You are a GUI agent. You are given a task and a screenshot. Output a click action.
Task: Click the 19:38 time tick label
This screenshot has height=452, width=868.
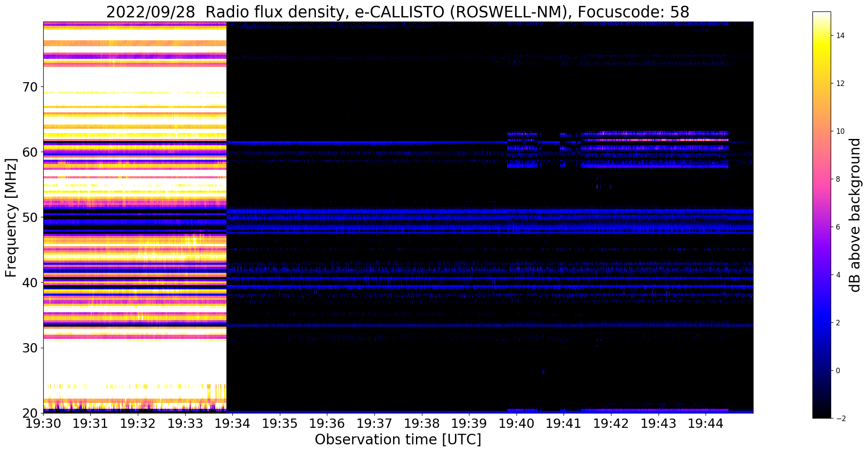tap(422, 423)
